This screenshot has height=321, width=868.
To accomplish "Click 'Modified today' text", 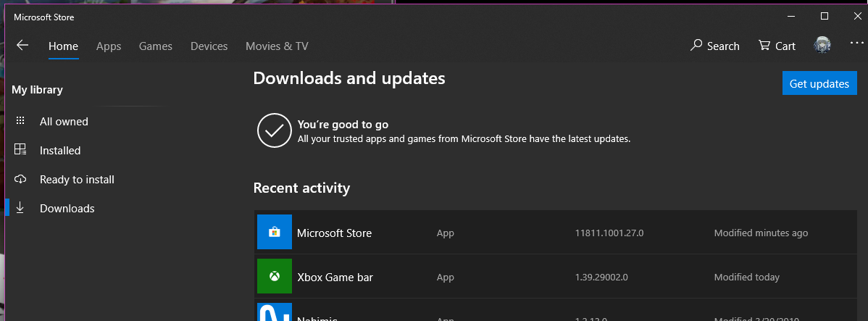I will (747, 278).
